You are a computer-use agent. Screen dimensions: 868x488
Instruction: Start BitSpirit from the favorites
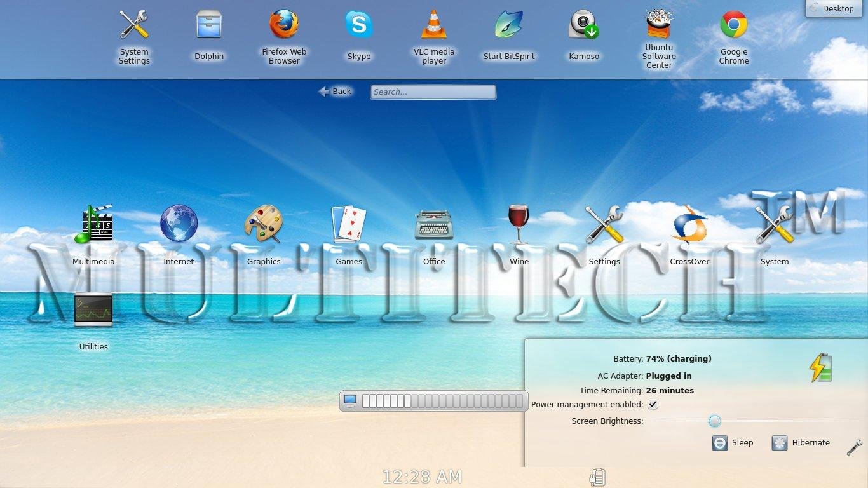coord(509,35)
